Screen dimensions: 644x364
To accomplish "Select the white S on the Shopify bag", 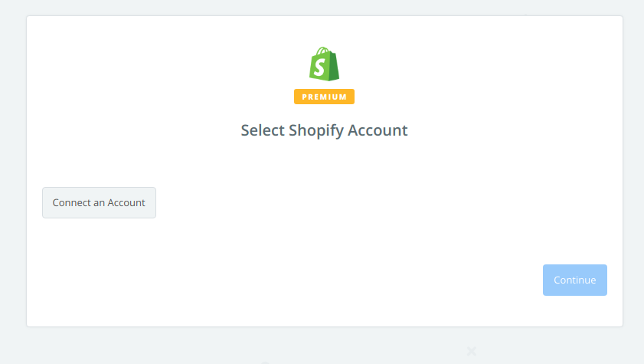I will coord(319,67).
